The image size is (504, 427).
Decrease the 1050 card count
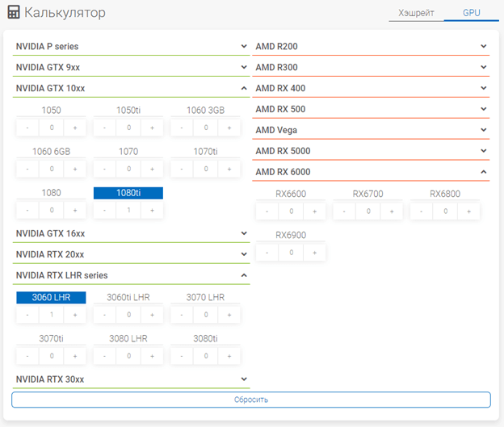click(x=27, y=128)
